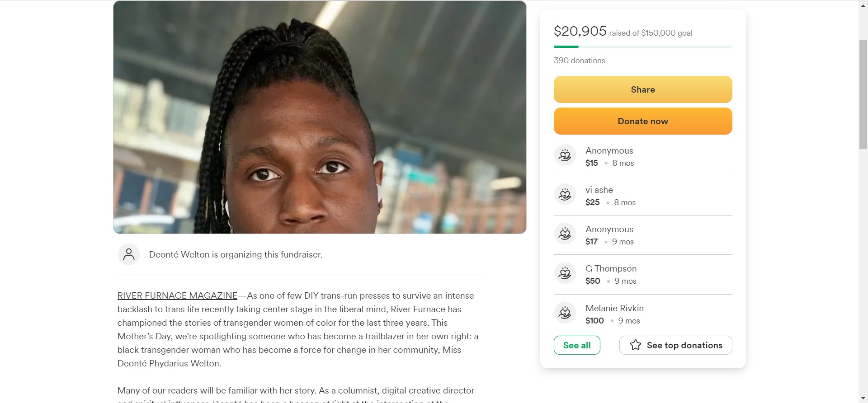Click the page scrollbar thumb
Viewport: 868px width, 403px height.
coord(863,95)
